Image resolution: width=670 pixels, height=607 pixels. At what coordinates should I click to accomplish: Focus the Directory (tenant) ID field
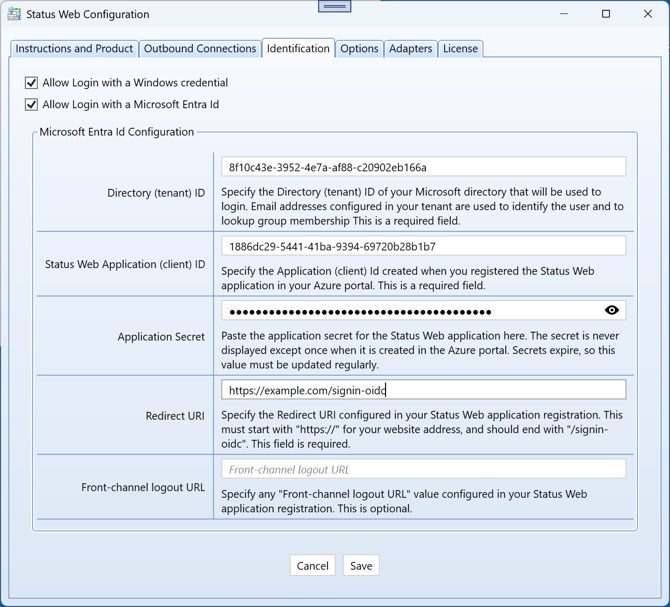(423, 167)
